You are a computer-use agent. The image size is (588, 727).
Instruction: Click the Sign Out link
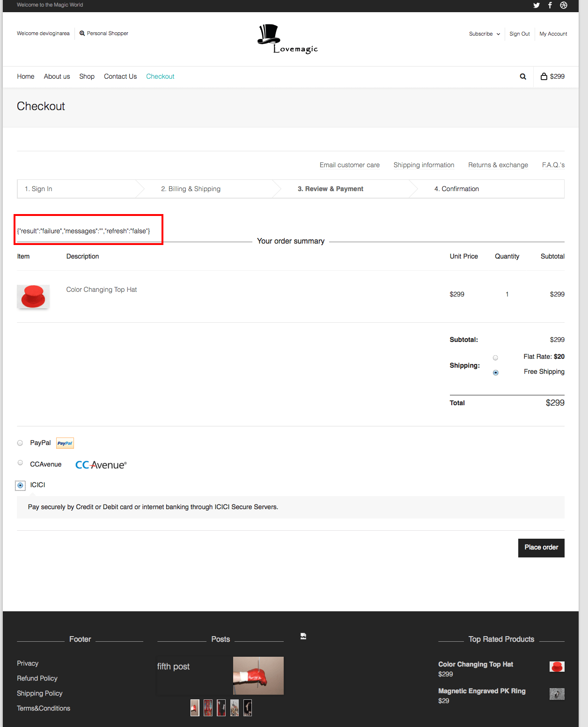click(x=519, y=34)
